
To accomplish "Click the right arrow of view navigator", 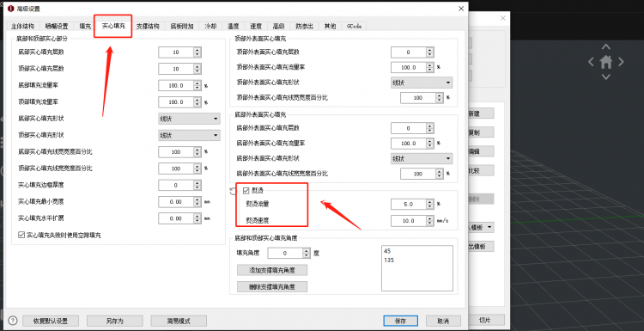I will point(621,62).
